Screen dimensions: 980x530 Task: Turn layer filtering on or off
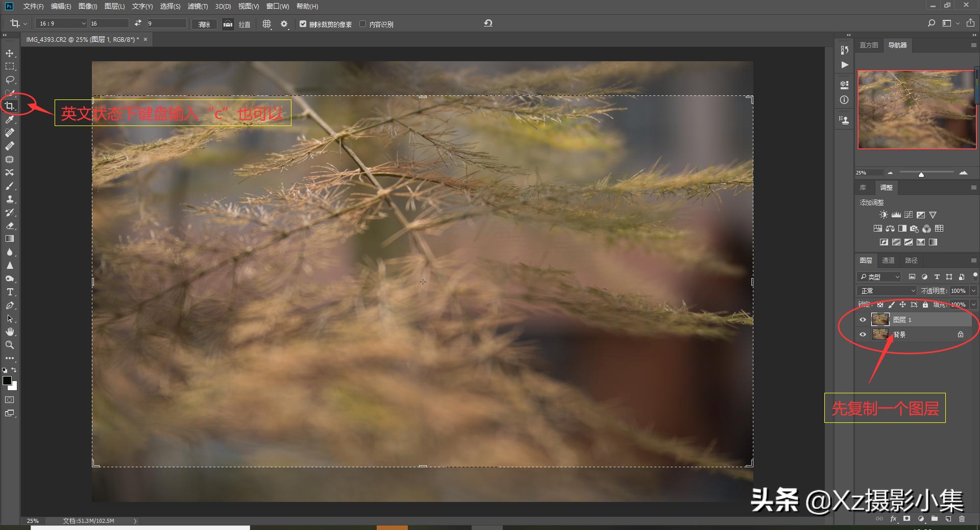click(x=975, y=275)
